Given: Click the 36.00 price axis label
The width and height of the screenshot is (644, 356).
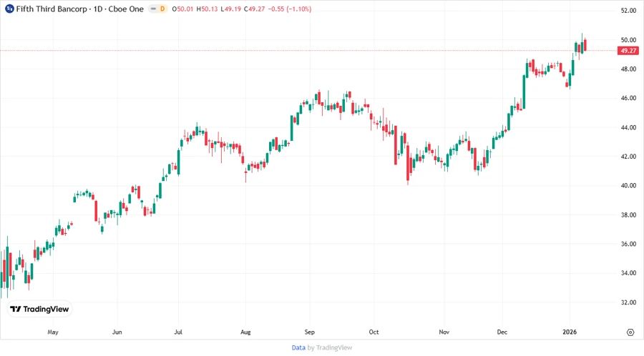Looking at the screenshot, I should [x=628, y=244].
